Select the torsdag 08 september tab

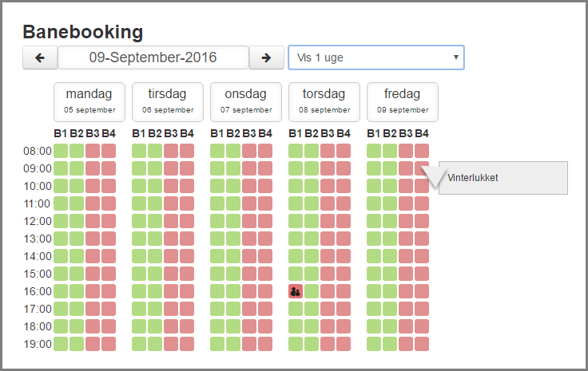324,101
